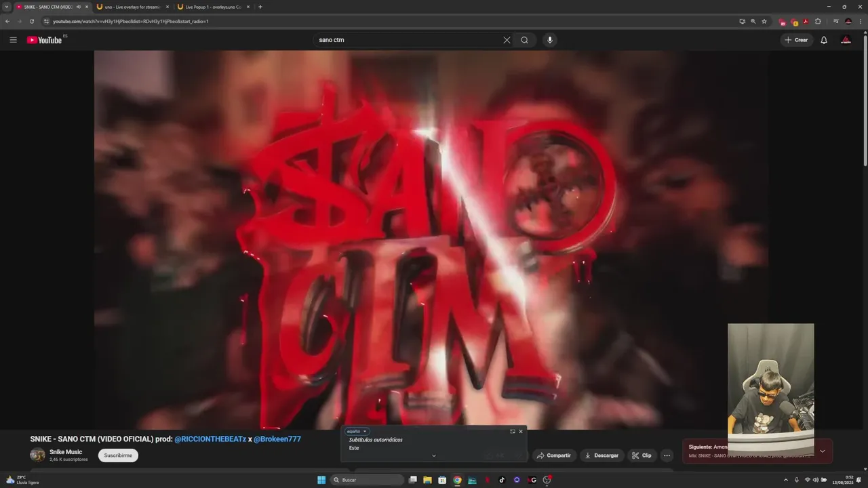Open the @Brokeen777 channel link
This screenshot has height=488, width=868.
click(x=277, y=439)
